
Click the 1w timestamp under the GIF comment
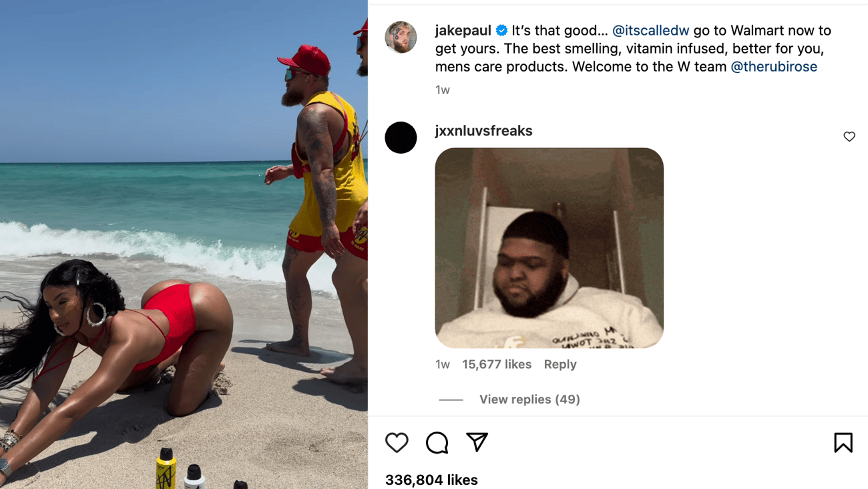442,364
